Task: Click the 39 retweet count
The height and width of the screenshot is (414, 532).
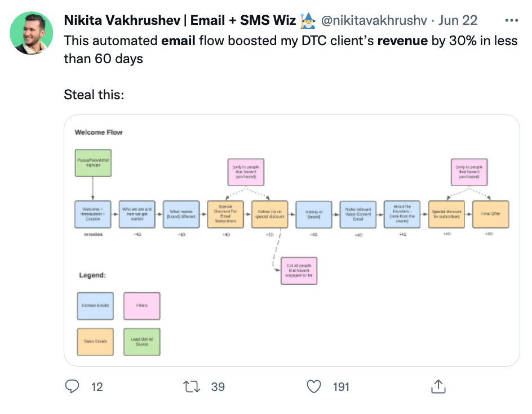Action: click(218, 387)
